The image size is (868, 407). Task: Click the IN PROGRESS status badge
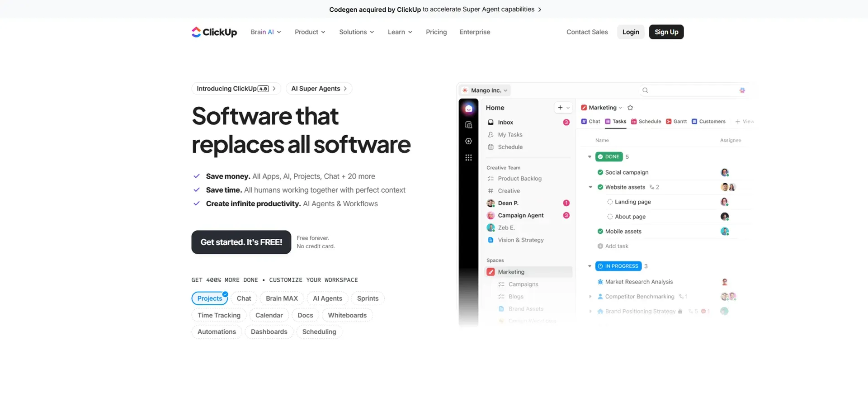coord(618,266)
